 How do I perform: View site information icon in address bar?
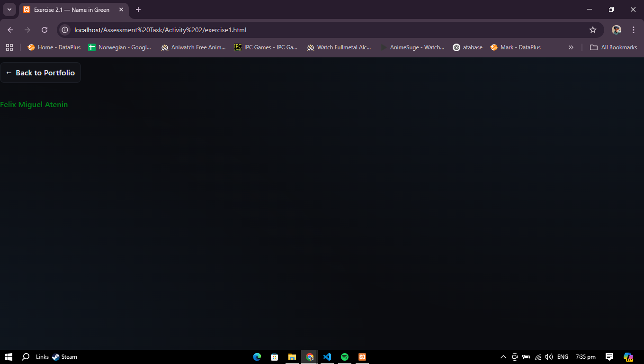click(x=65, y=30)
